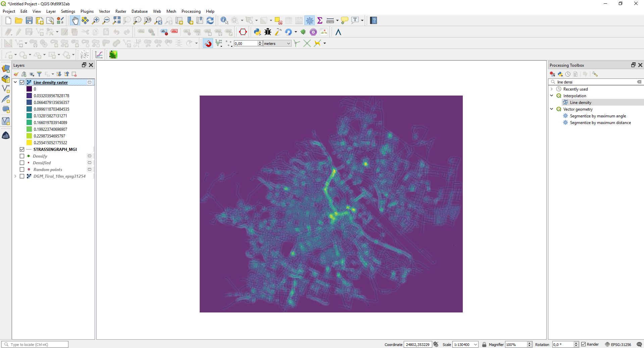The width and height of the screenshot is (644, 348).
Task: Select the Pan Map hand tool
Action: [75, 21]
